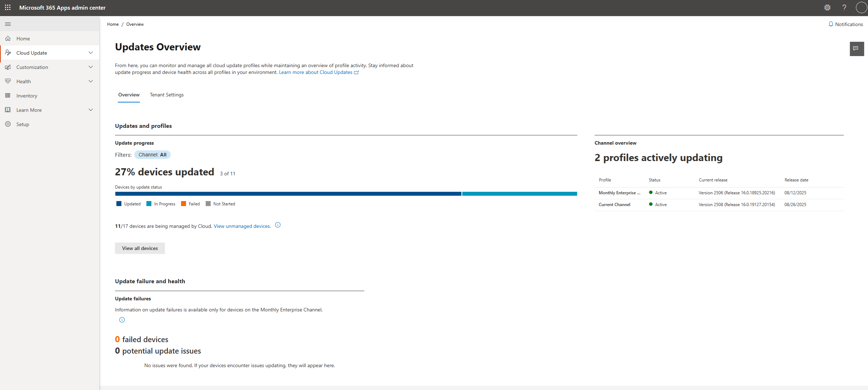
Task: Click the Health heart icon
Action: tap(8, 81)
